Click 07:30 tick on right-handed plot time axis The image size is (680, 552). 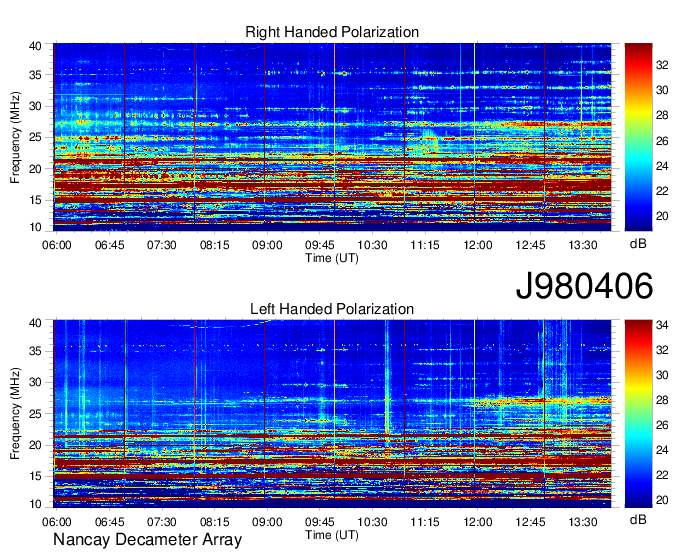(x=161, y=245)
